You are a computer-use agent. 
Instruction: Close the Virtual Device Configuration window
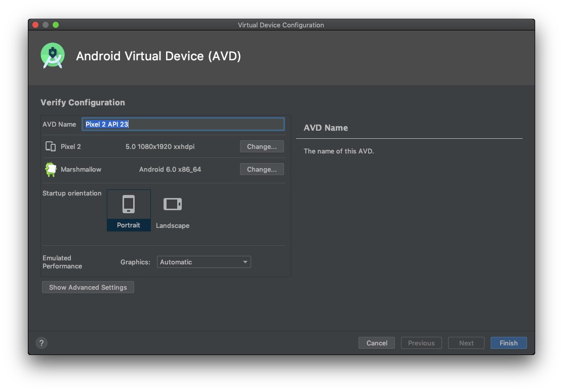[35, 25]
